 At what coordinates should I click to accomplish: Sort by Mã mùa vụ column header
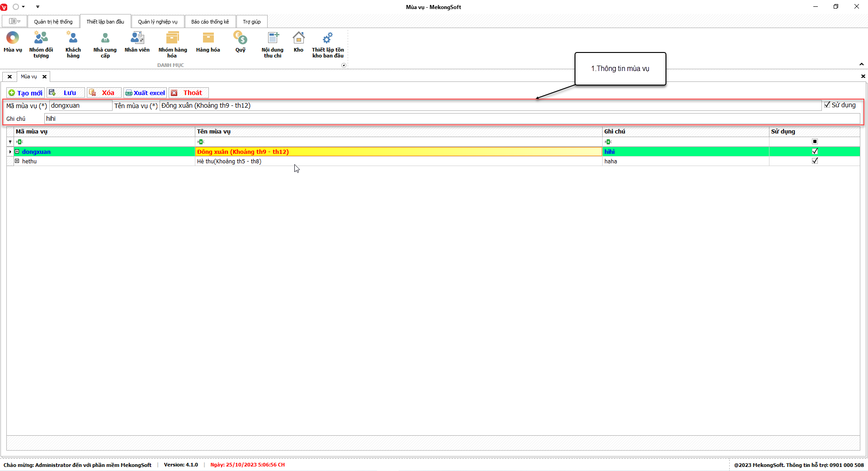(x=105, y=132)
